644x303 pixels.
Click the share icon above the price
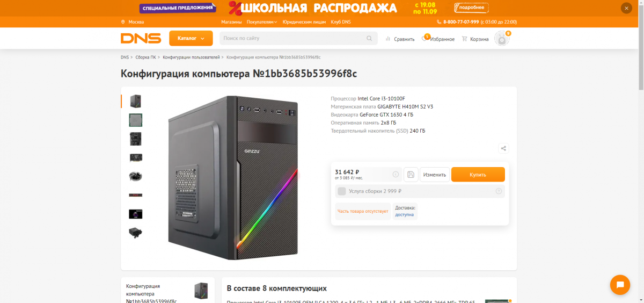click(x=503, y=149)
